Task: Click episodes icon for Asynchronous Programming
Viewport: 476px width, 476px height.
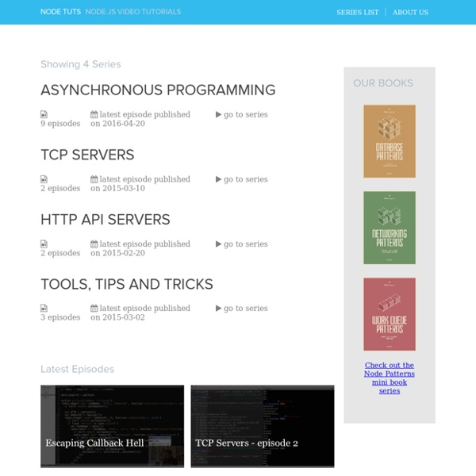Action: pyautogui.click(x=44, y=114)
